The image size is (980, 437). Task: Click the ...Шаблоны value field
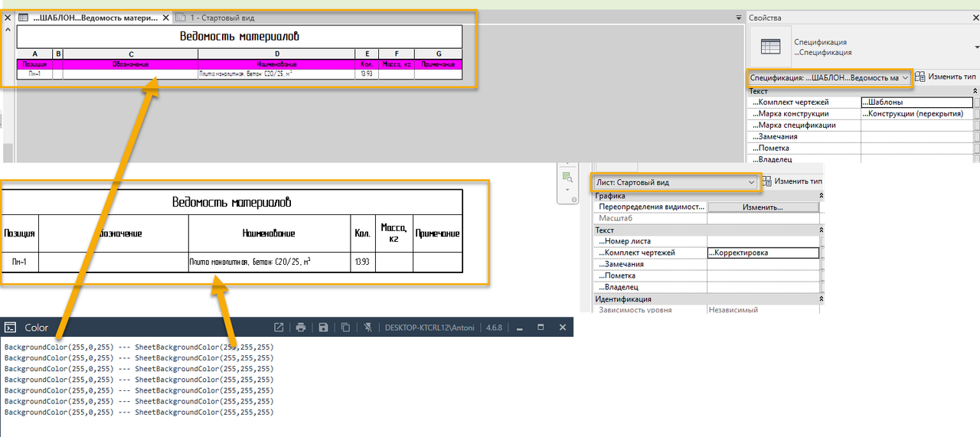coord(916,103)
